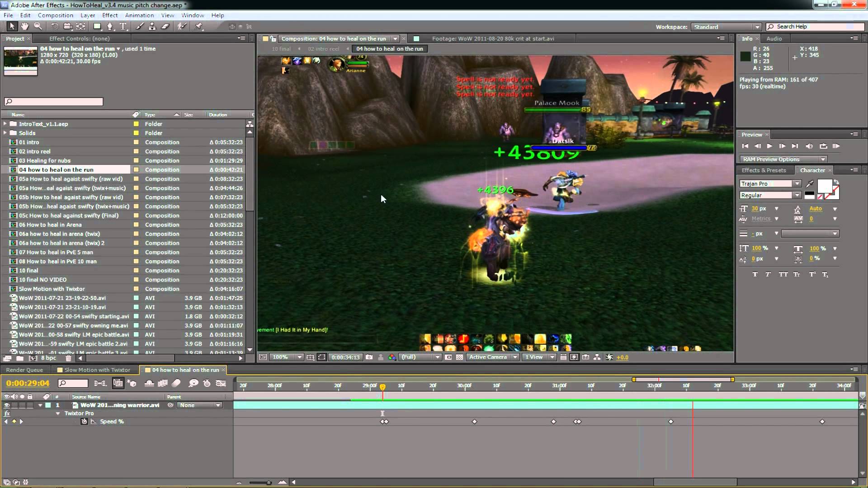Switch to the Effects & Presets tab
868x488 pixels.
(764, 170)
